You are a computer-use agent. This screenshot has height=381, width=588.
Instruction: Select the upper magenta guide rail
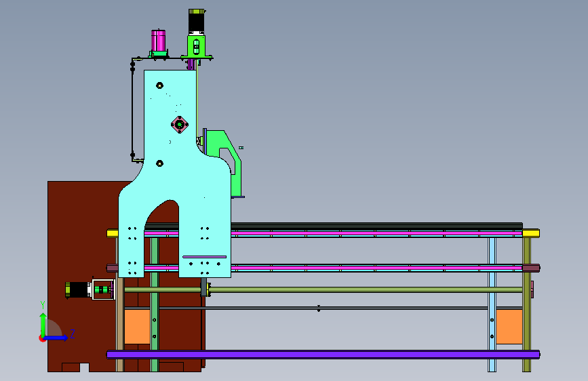pyautogui.click(x=375, y=233)
